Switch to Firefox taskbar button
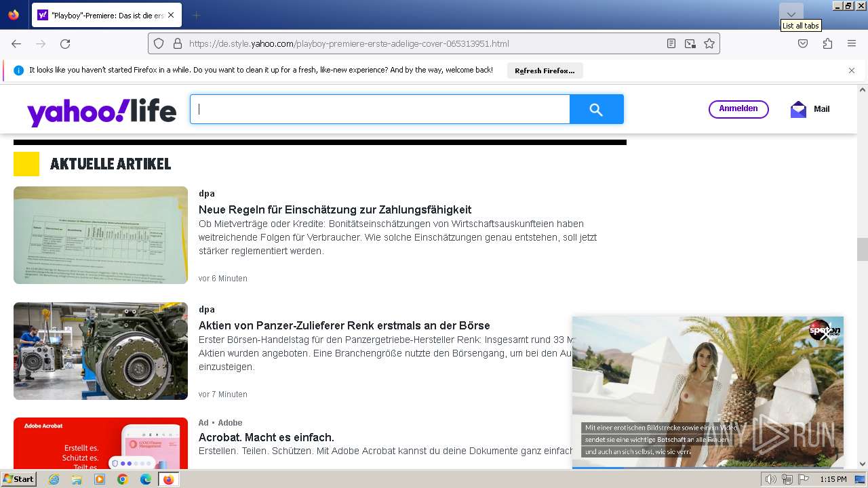Image resolution: width=868 pixels, height=488 pixels. 168,479
